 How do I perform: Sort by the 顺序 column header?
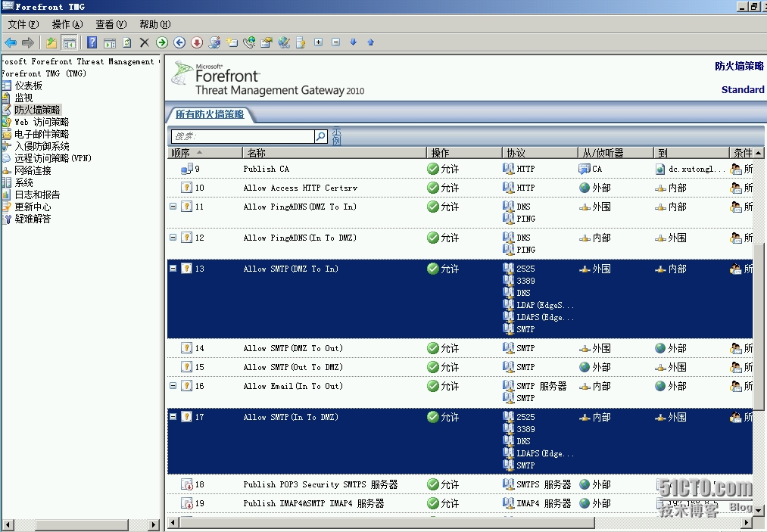[204, 153]
